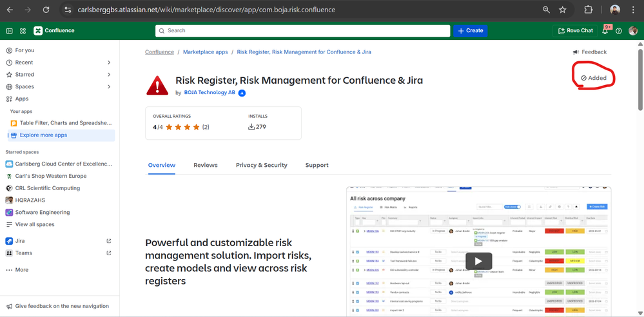Open Teams external link icon

coord(109,253)
